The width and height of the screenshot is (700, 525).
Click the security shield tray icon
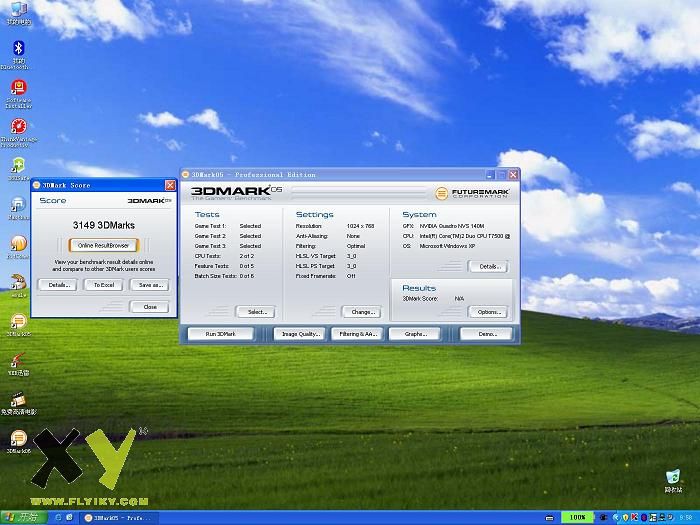[x=625, y=518]
